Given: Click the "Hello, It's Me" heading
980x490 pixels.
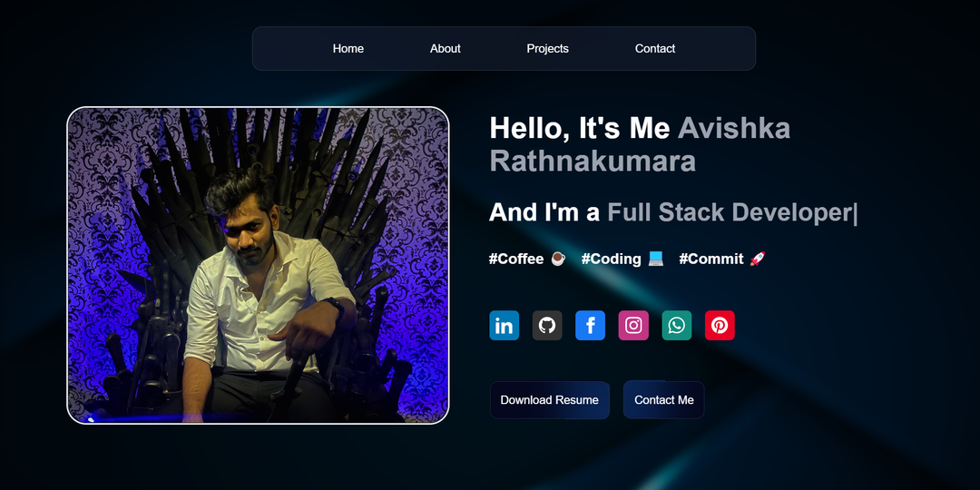Looking at the screenshot, I should click(x=579, y=129).
